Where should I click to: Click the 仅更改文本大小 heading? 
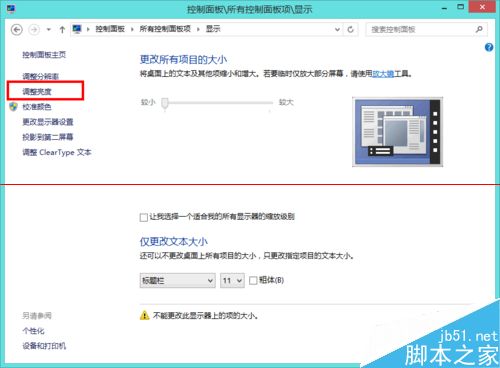pyautogui.click(x=174, y=241)
